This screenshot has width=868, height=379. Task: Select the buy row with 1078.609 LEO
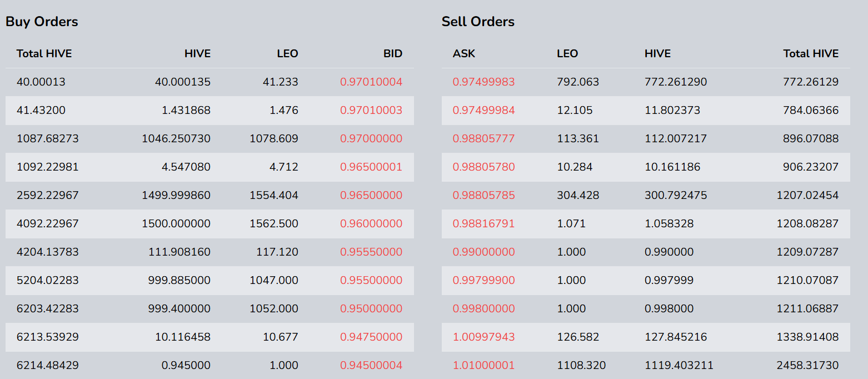coord(273,139)
